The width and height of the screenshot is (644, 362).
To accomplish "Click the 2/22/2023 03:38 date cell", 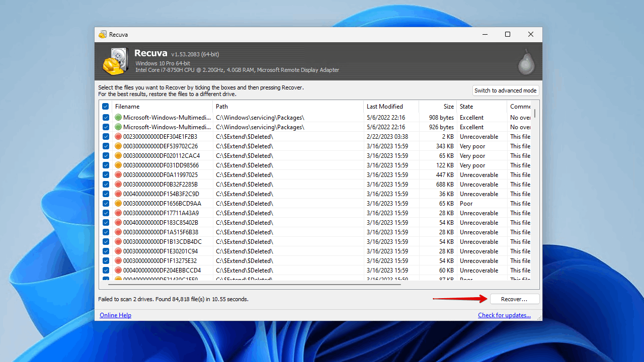I will [387, 137].
